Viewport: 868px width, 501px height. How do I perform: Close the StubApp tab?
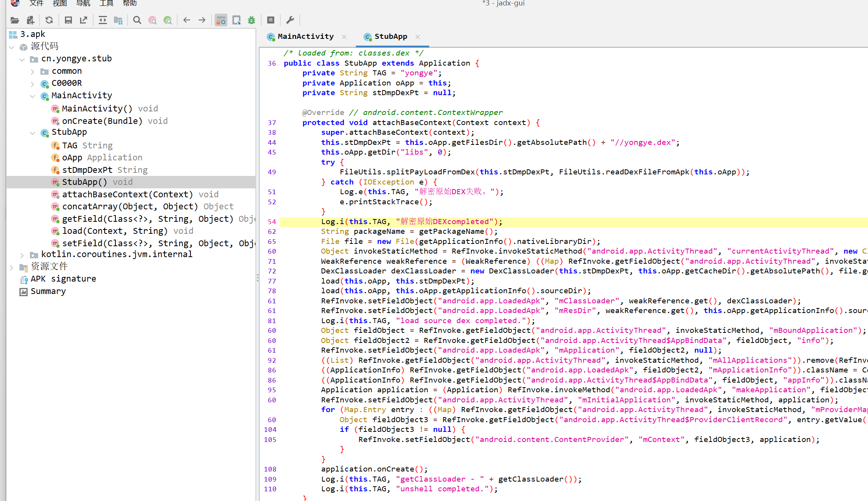pos(417,37)
